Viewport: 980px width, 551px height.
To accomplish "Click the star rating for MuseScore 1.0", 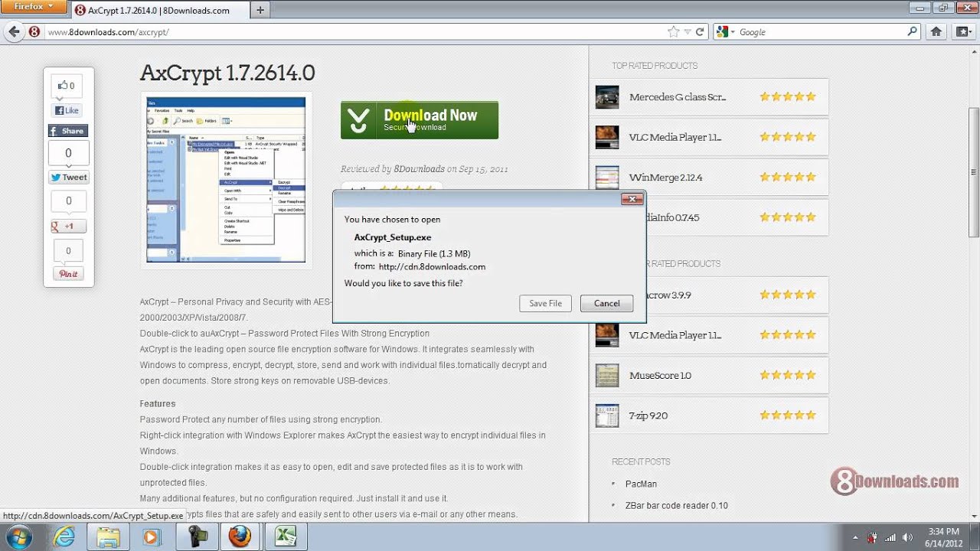I will tap(788, 376).
